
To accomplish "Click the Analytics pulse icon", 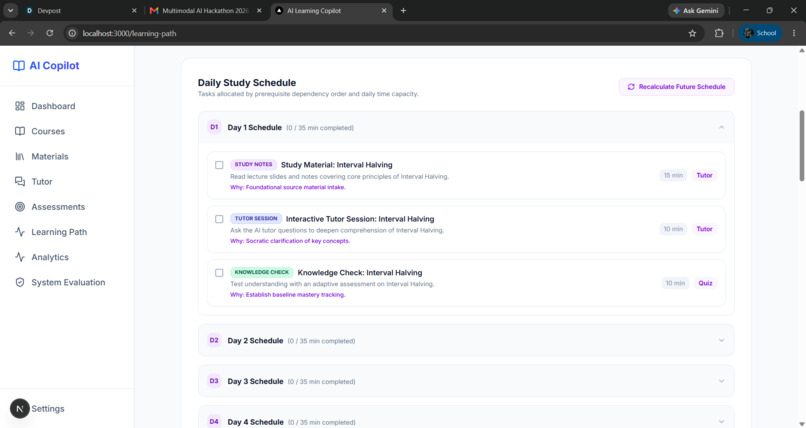I will pyautogui.click(x=20, y=257).
